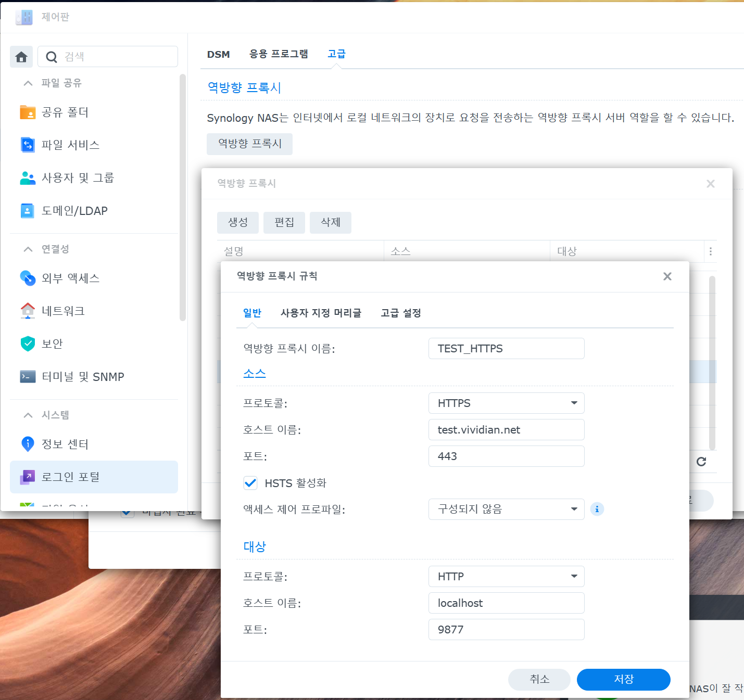Collapse the 파일 공유 sidebar section
This screenshot has width=744, height=700.
click(x=28, y=83)
